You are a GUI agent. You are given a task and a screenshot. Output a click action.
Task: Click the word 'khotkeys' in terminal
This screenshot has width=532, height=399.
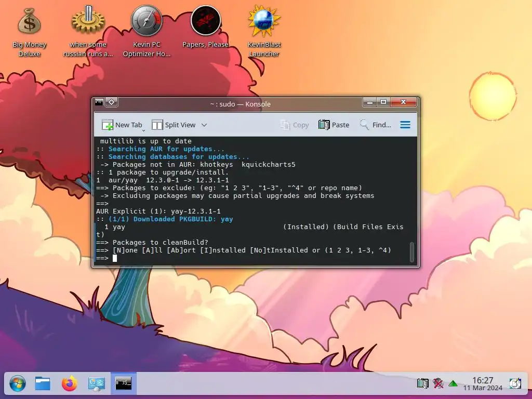pos(217,165)
